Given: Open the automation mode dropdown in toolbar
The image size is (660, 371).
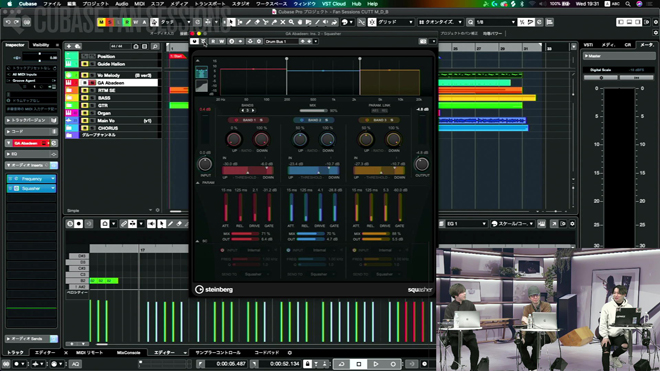Looking at the screenshot, I should pos(176,22).
